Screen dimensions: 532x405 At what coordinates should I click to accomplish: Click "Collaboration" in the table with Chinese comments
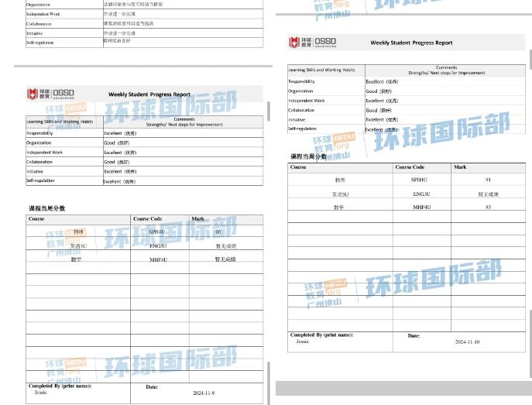point(39,24)
